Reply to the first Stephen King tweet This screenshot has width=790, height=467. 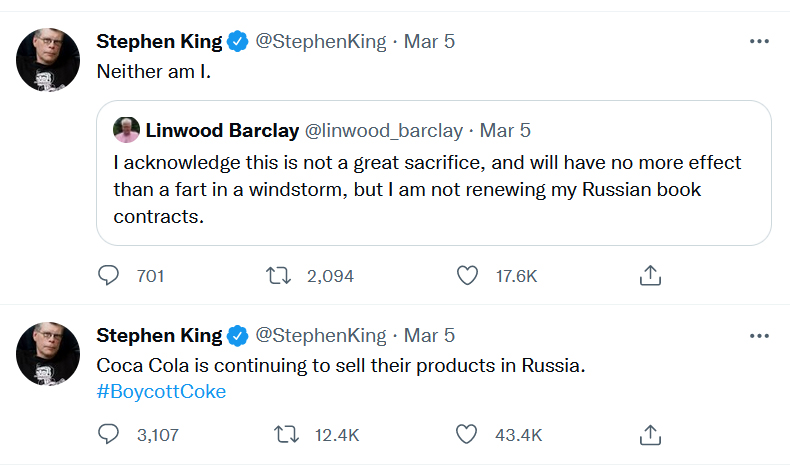click(109, 275)
